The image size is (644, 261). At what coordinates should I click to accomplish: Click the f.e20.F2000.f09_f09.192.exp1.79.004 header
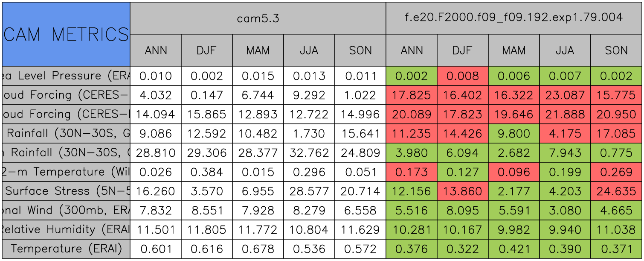click(514, 18)
